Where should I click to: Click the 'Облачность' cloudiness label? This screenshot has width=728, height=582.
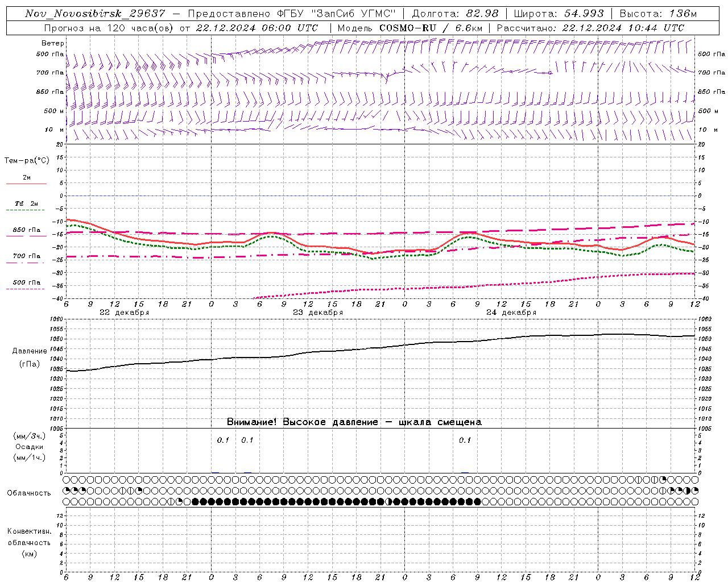pos(29,493)
